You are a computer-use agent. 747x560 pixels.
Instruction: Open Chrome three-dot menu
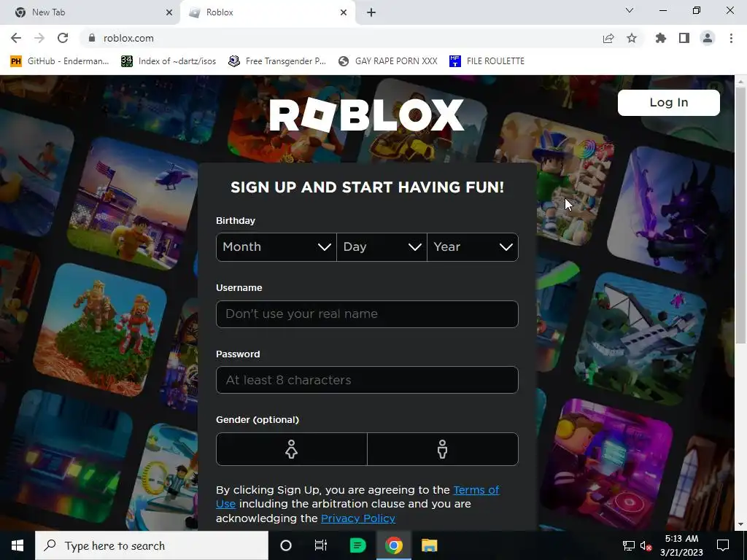(x=731, y=38)
